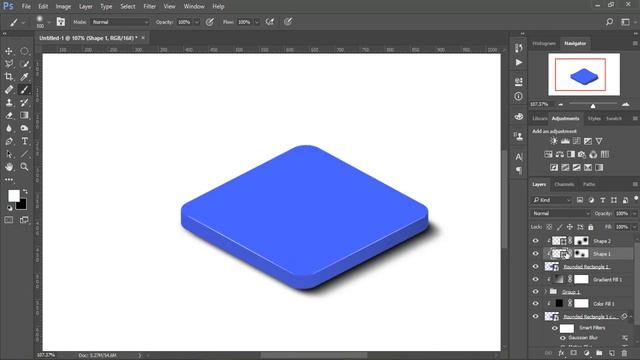The image size is (640, 360).
Task: Swap foreground and background colors
Action: [25, 191]
